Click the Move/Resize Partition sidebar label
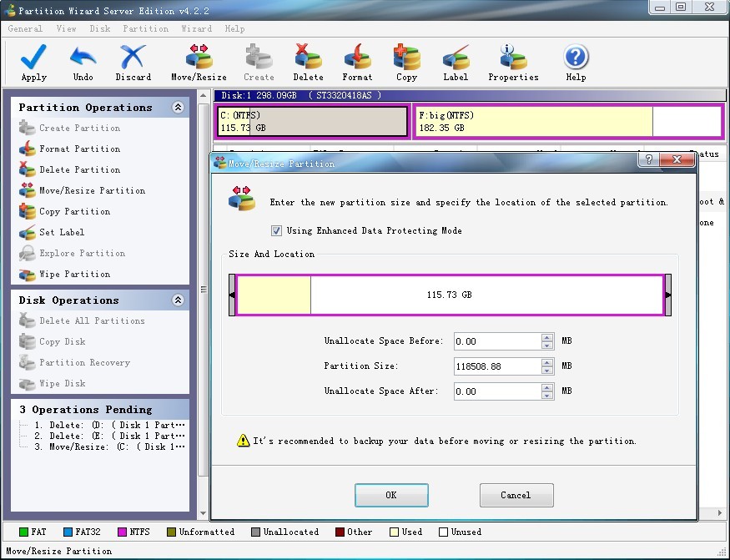The height and width of the screenshot is (560, 730). tap(92, 190)
